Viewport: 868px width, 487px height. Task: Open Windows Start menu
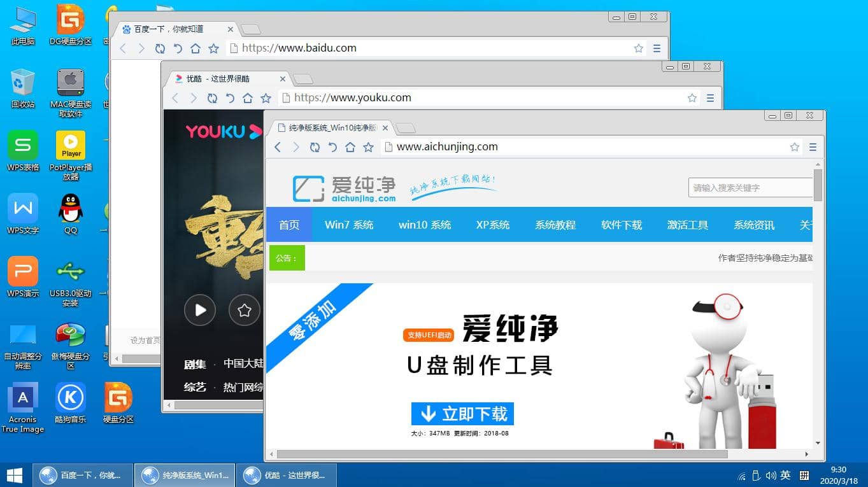[14, 475]
